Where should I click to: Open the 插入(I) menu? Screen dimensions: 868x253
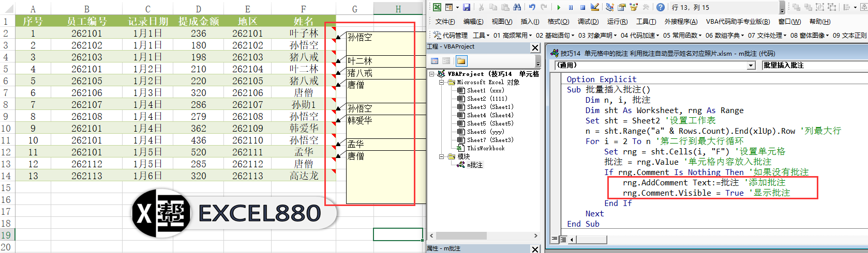(x=530, y=22)
